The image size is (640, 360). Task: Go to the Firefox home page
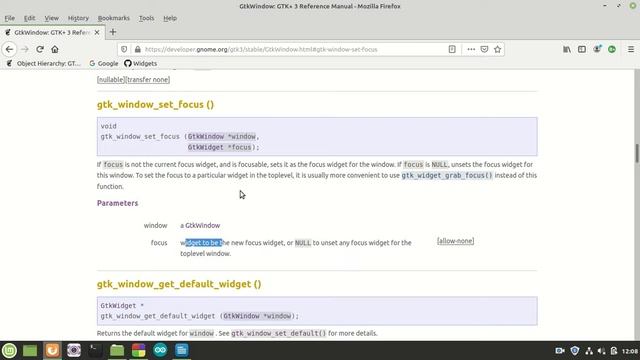pyautogui.click(x=55, y=49)
